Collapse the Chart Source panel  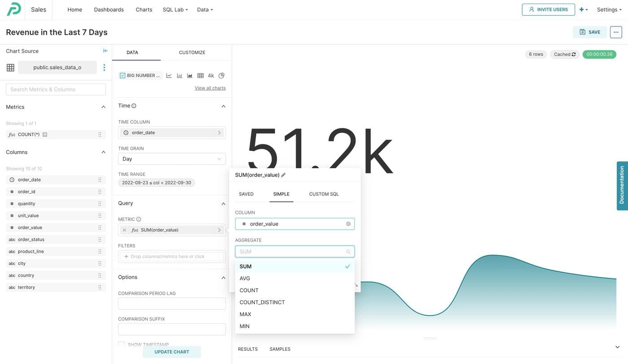(105, 51)
